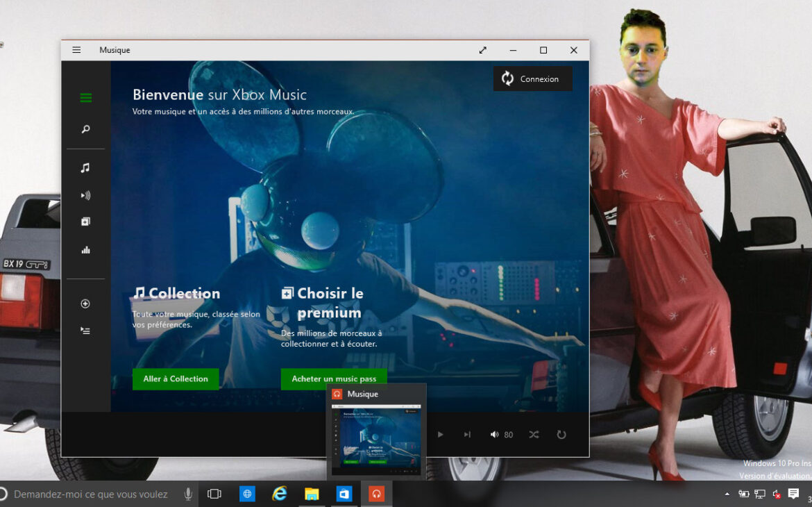Click the album plus icon in sidebar
The image size is (812, 507).
point(85,222)
